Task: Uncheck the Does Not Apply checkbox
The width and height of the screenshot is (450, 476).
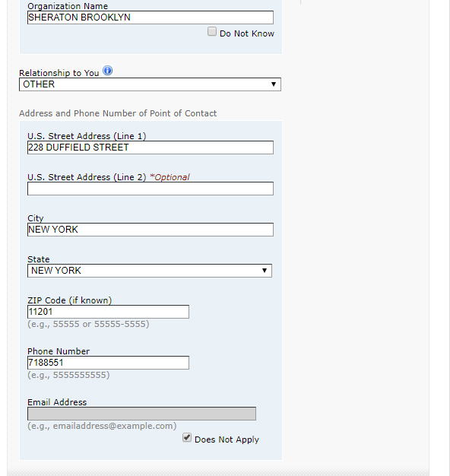Action: [x=187, y=437]
